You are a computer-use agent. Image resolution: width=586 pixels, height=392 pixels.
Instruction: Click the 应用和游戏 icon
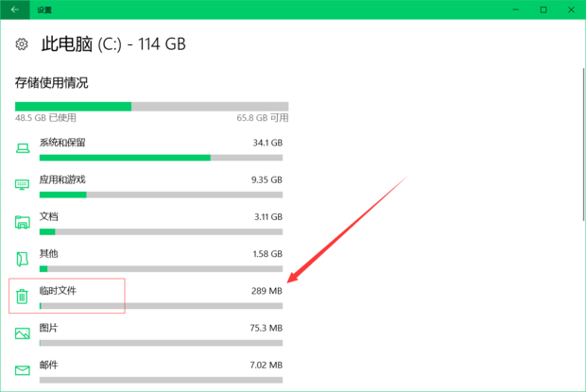pos(23,185)
